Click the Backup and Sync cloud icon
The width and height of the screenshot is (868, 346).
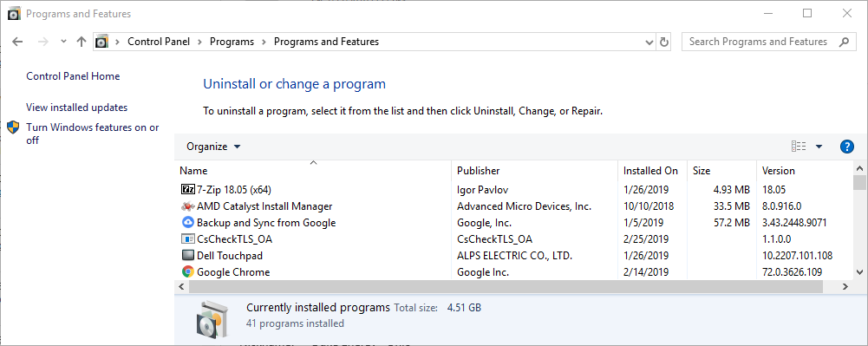(188, 223)
